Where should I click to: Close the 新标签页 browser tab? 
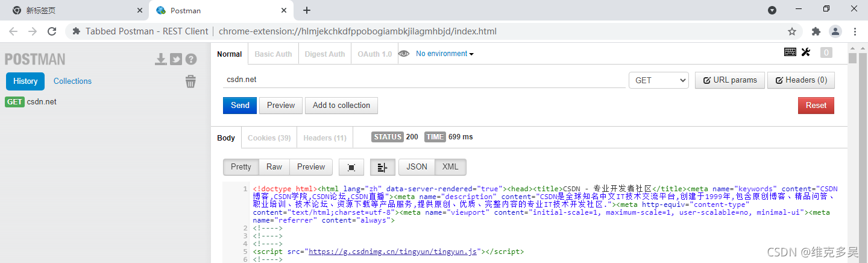(140, 10)
